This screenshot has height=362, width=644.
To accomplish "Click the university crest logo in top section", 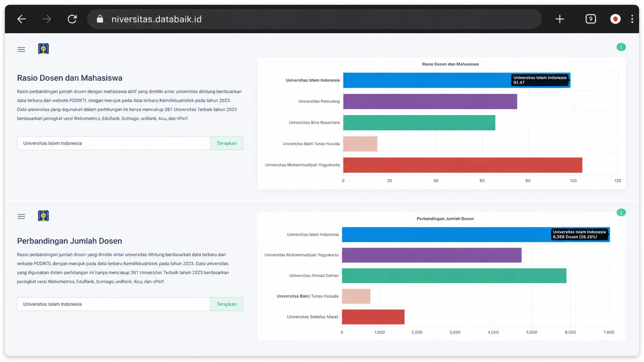I will (x=43, y=49).
